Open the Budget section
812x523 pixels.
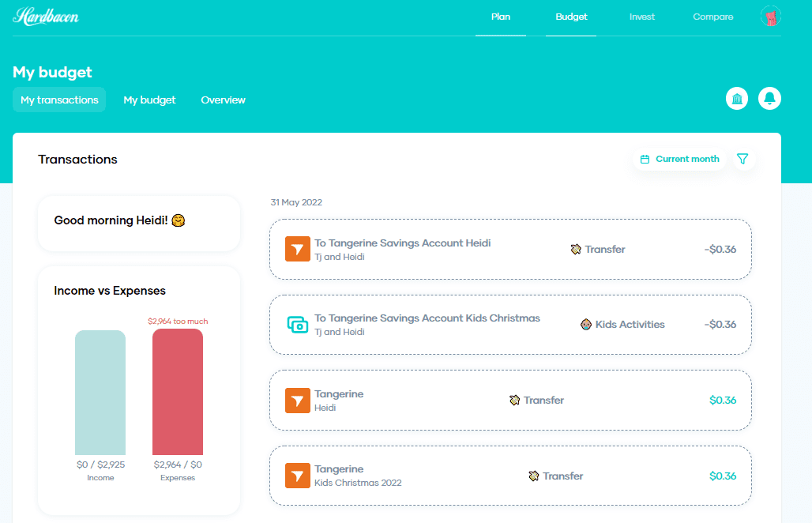(571, 17)
